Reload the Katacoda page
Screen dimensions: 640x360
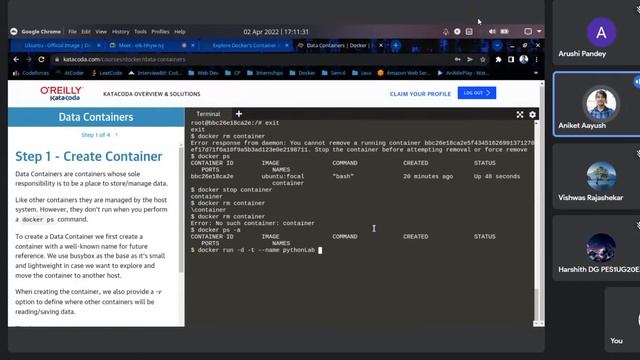point(41,60)
